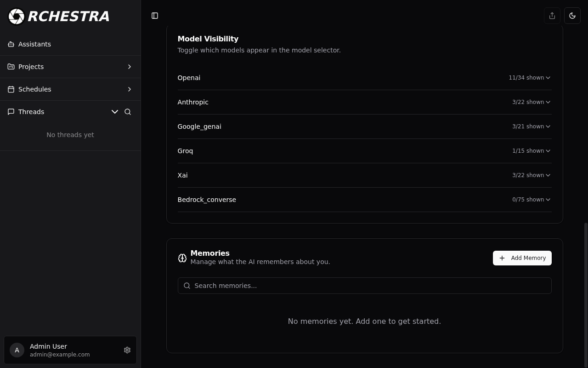Screen dimensions: 588x368
Task: Expand Google_genai 3/21 shown dropdown
Action: click(531, 126)
